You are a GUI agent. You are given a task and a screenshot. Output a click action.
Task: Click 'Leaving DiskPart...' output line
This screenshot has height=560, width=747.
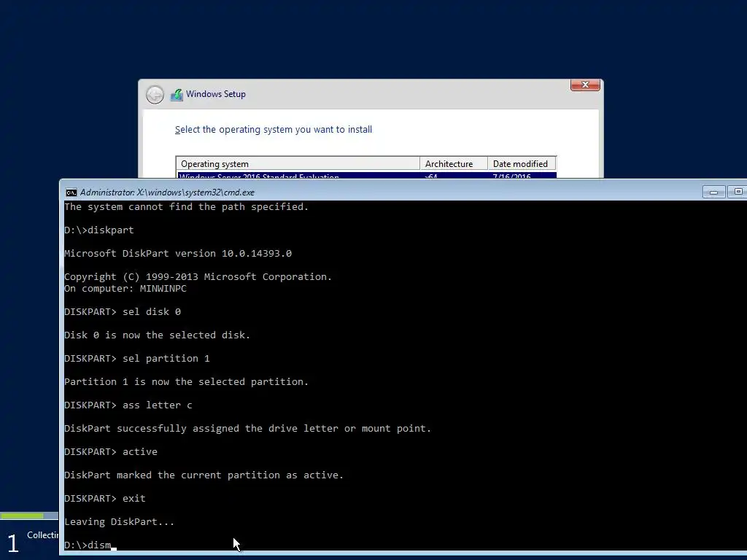click(119, 522)
